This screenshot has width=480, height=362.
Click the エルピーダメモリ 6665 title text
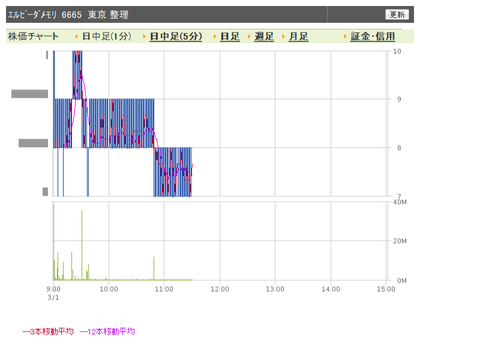pyautogui.click(x=45, y=15)
